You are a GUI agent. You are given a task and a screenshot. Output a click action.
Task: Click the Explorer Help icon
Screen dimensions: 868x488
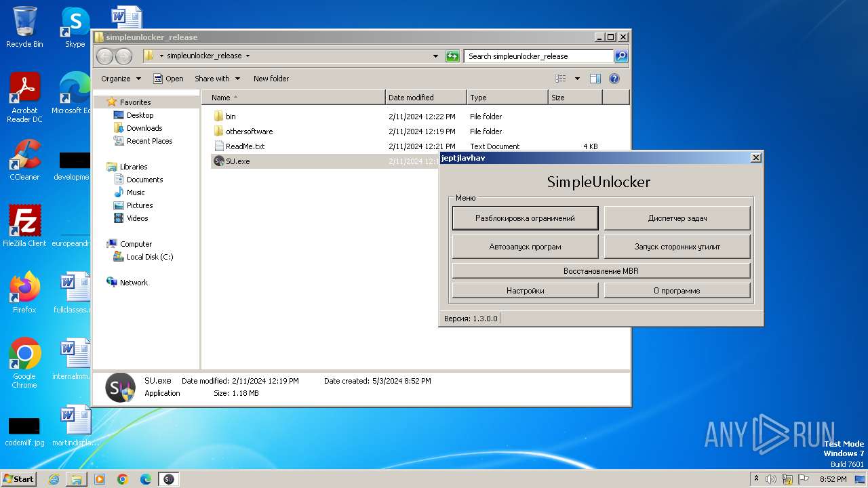coord(614,79)
